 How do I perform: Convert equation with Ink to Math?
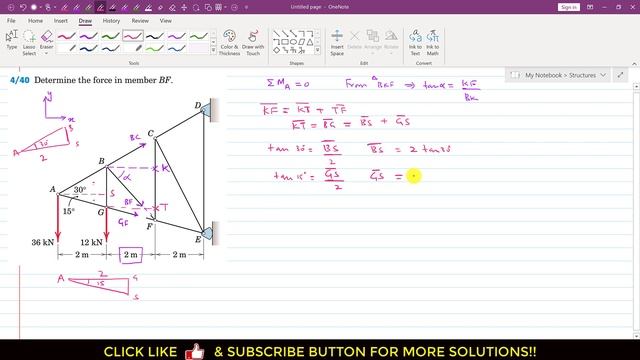click(x=432, y=42)
